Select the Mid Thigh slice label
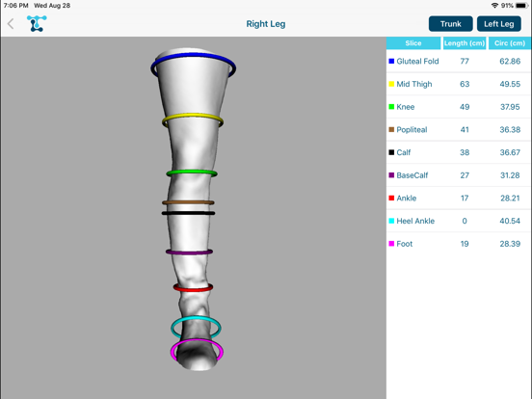 [x=414, y=84]
